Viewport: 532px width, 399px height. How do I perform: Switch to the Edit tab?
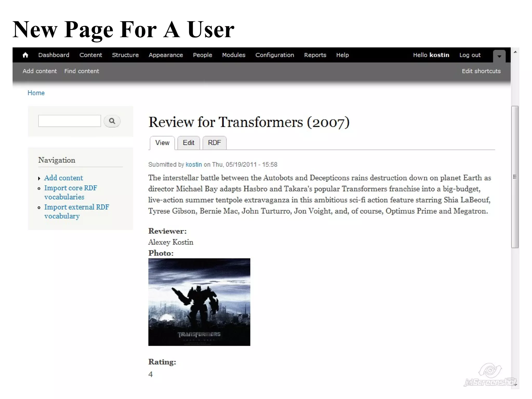tap(188, 143)
